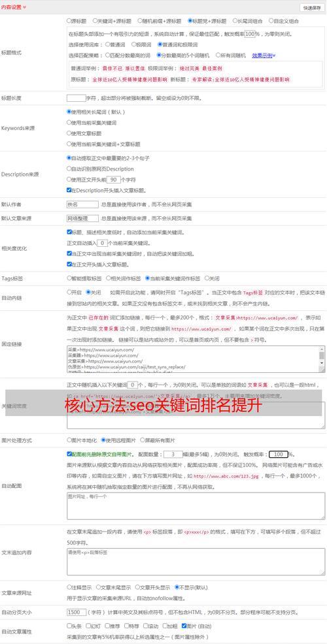
Task: Select 不显示(默认) for source URL
Action: 177,587
